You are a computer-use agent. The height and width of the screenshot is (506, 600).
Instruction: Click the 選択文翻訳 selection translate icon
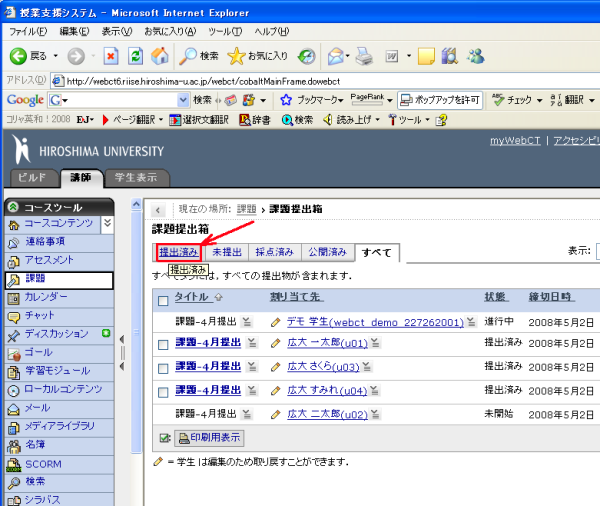click(x=175, y=120)
